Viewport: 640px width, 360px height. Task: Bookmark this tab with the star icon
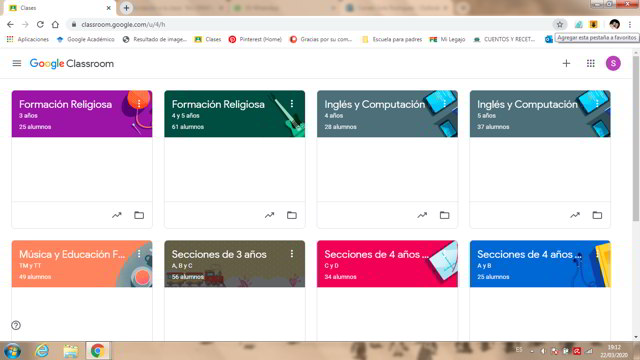tap(560, 24)
